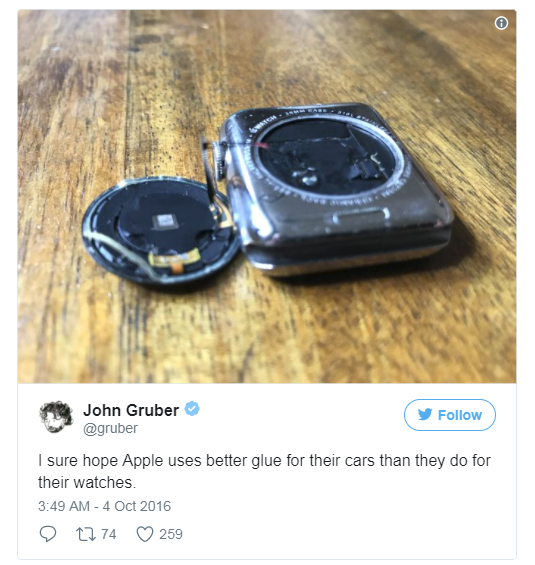This screenshot has height=565, width=535.
Task: Click the orange flex cable on the sensor disc
Action: (174, 258)
